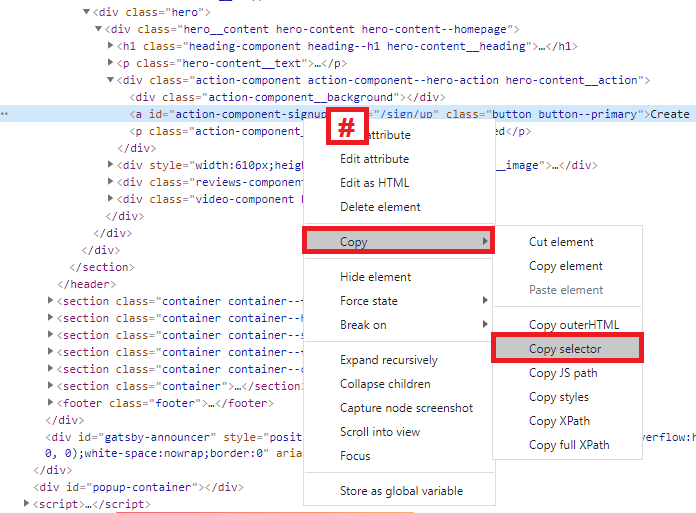Click the "action-component-signup" id value
Viewport: 696px width, 513px height.
point(251,114)
